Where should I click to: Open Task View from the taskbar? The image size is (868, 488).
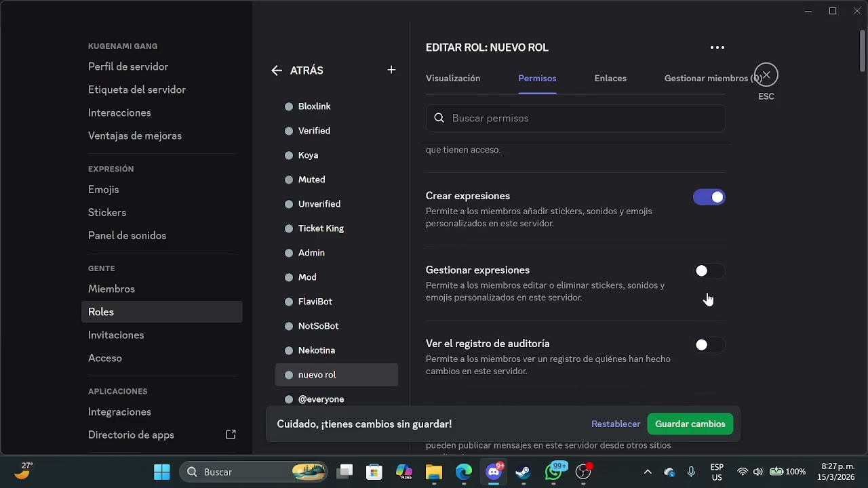pos(345,472)
